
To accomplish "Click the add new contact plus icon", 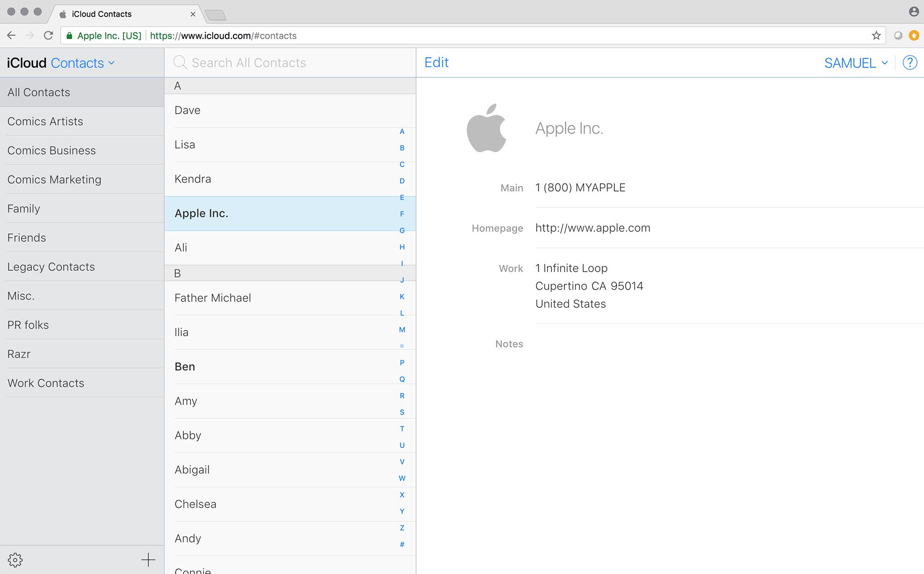I will coord(148,560).
